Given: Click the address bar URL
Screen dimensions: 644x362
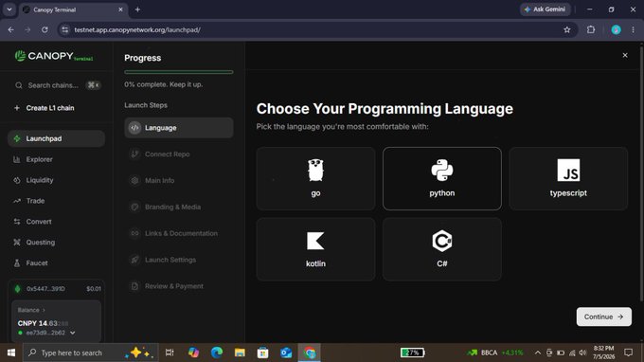Looking at the screenshot, I should click(137, 29).
